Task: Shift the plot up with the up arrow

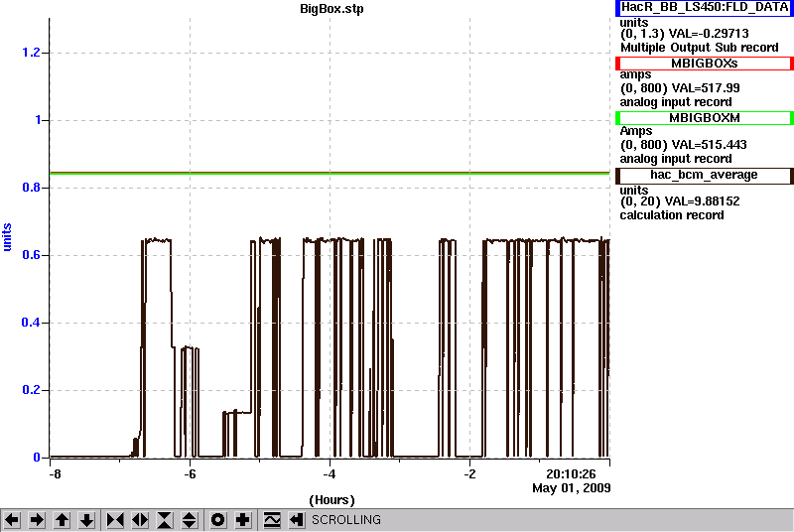Action: coord(63,520)
